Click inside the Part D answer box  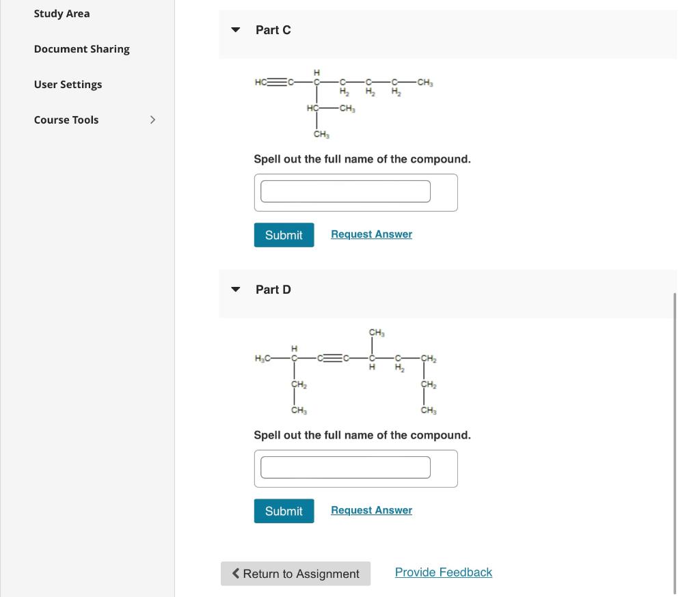[345, 467]
